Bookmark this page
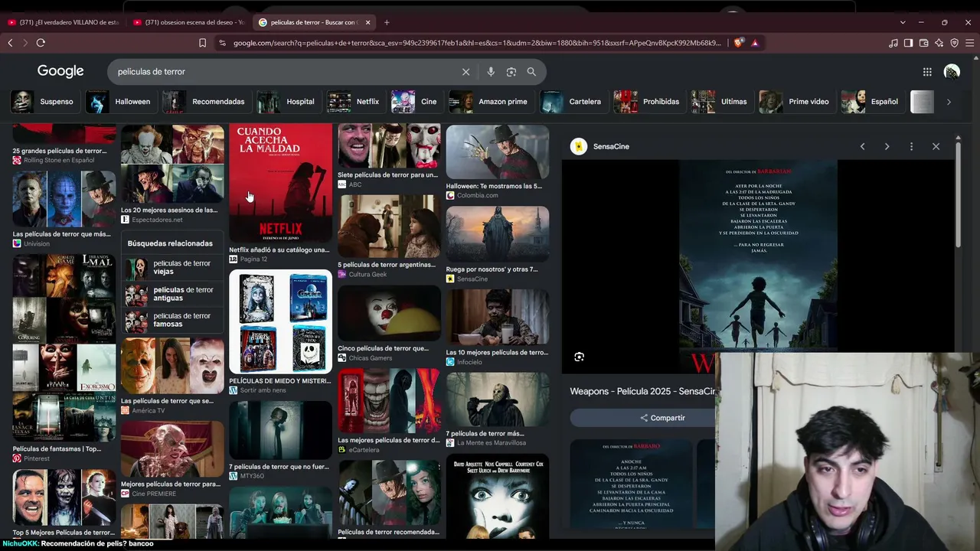The width and height of the screenshot is (980, 551). coord(202,43)
